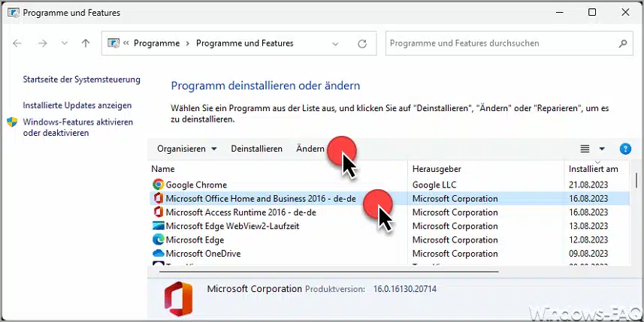The width and height of the screenshot is (644, 322).
Task: Click the large Office logo in details pane
Action: tap(178, 298)
